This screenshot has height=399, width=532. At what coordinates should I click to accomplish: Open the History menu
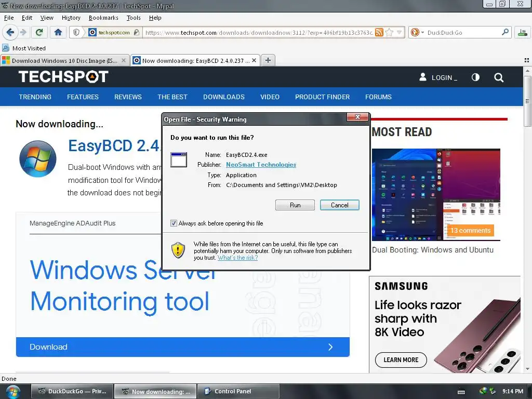pos(71,18)
